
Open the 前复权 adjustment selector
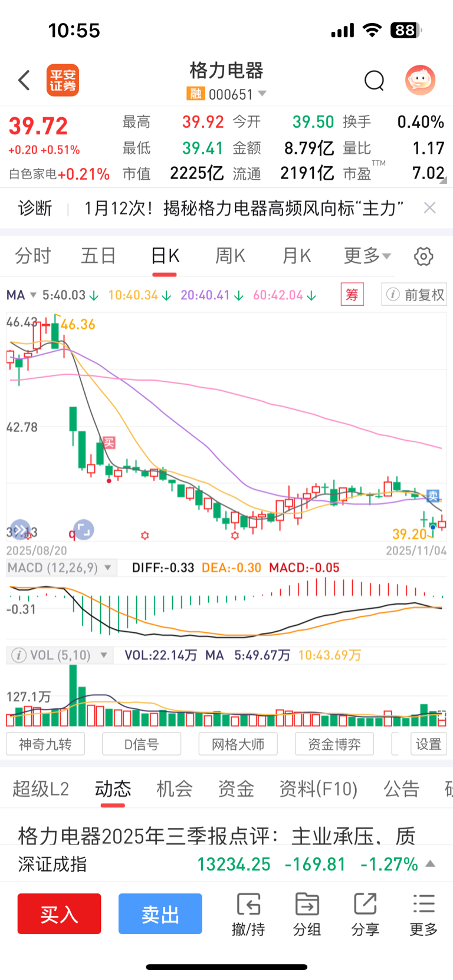click(x=414, y=294)
